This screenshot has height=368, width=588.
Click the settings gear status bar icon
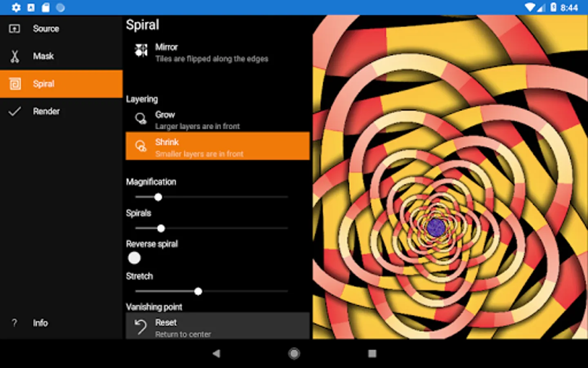pos(16,7)
